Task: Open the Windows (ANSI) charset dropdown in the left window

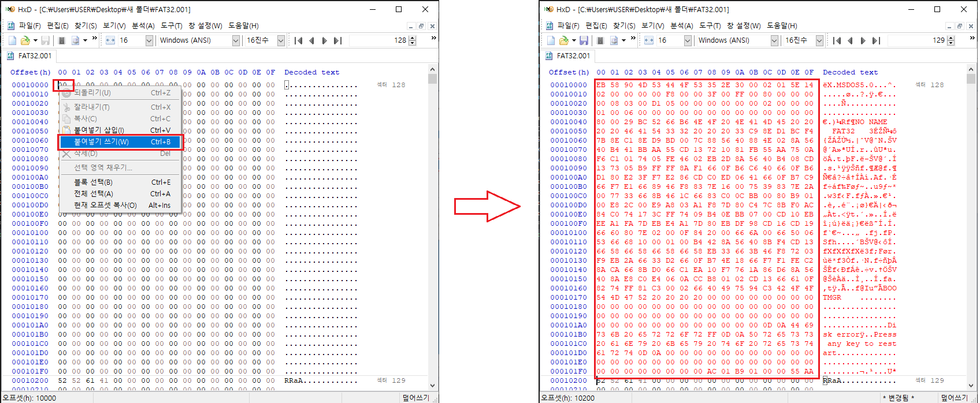Action: point(236,40)
